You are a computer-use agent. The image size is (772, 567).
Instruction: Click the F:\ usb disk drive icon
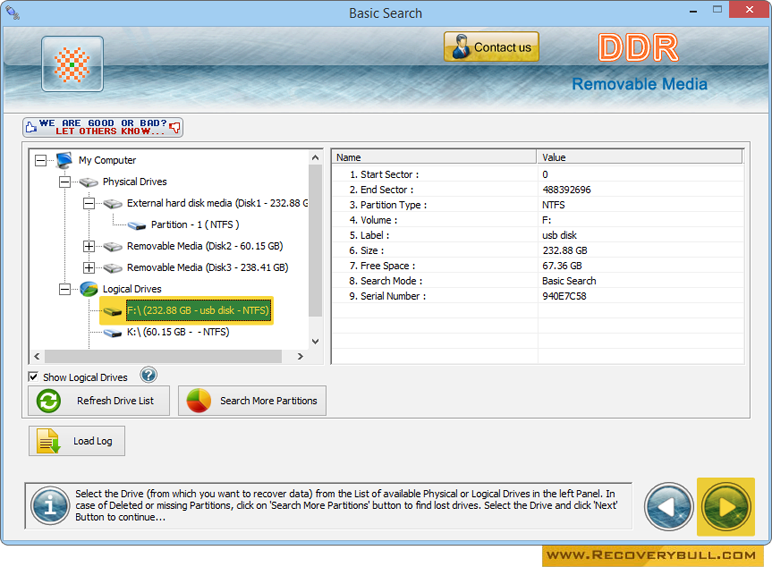click(113, 311)
